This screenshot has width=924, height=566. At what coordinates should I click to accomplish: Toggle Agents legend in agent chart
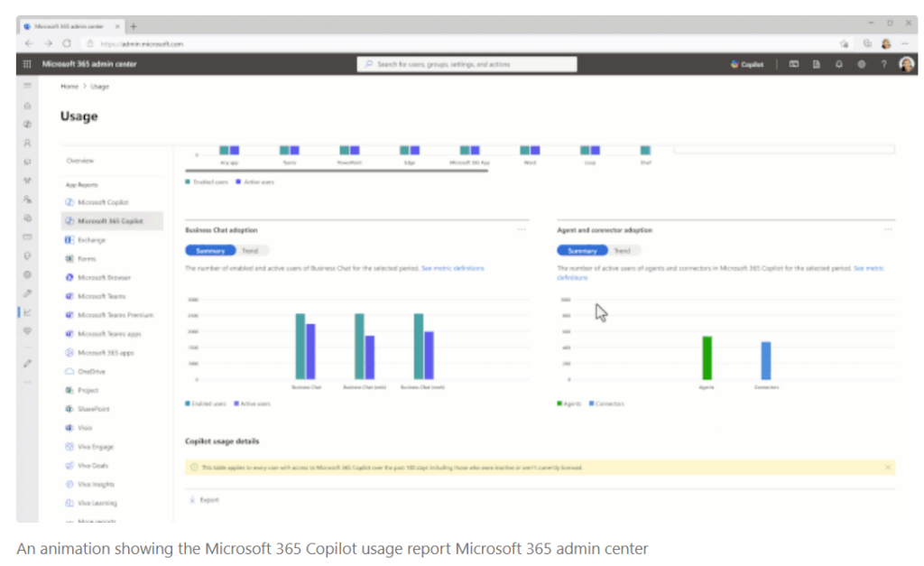(569, 404)
